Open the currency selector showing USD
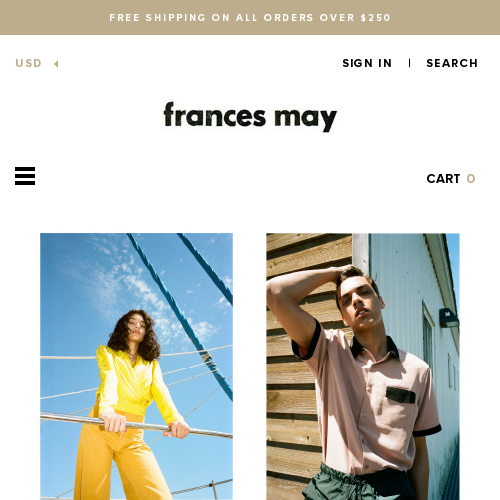The width and height of the screenshot is (500, 500). (37, 63)
